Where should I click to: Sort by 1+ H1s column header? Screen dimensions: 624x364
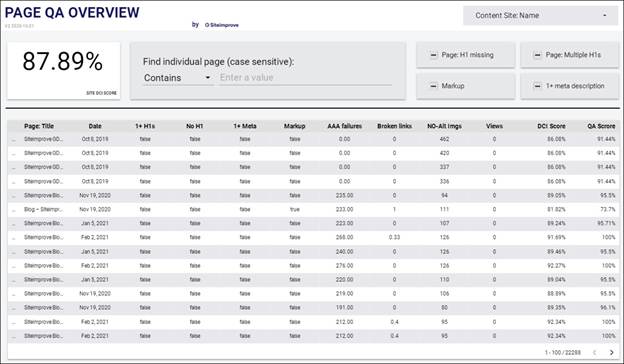pyautogui.click(x=145, y=126)
